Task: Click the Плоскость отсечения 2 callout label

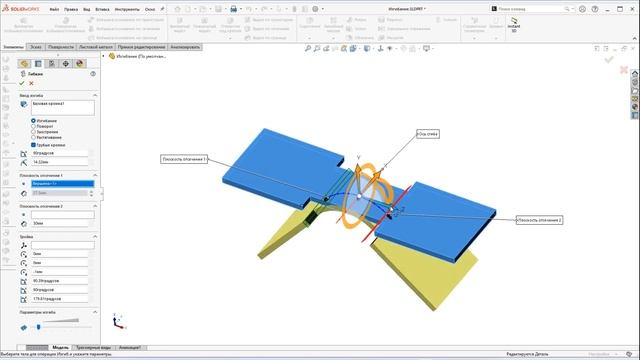Action: (x=540, y=220)
